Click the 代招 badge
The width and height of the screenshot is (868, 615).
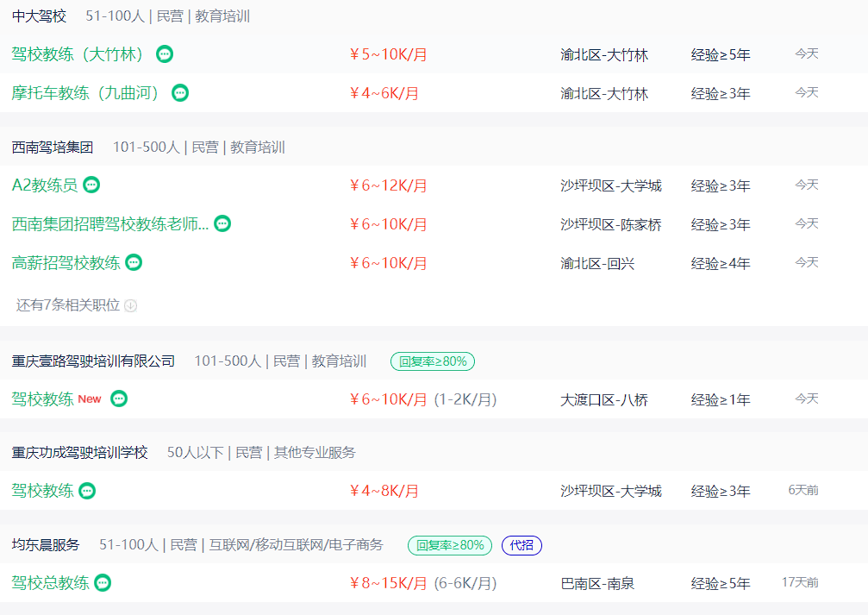[521, 545]
